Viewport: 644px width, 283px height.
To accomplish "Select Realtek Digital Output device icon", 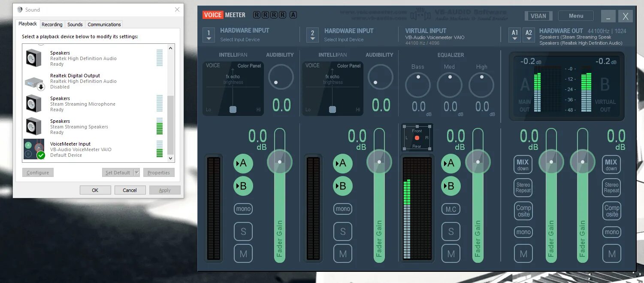I will click(x=34, y=82).
